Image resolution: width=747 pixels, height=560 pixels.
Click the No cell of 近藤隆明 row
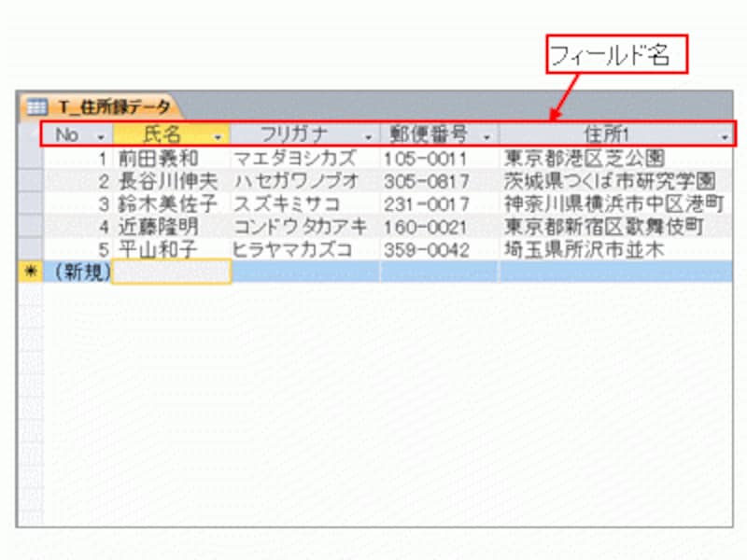pyautogui.click(x=78, y=226)
